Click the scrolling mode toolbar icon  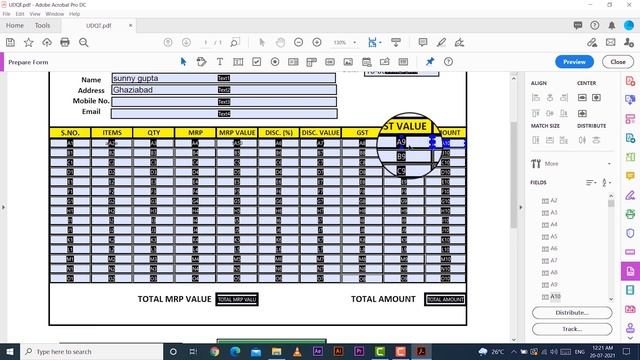[396, 42]
